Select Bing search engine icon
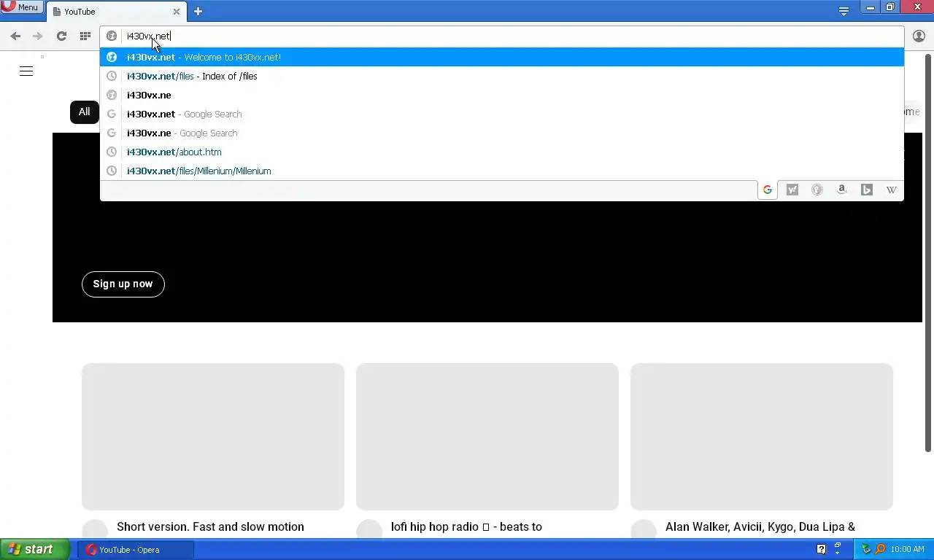 tap(867, 190)
